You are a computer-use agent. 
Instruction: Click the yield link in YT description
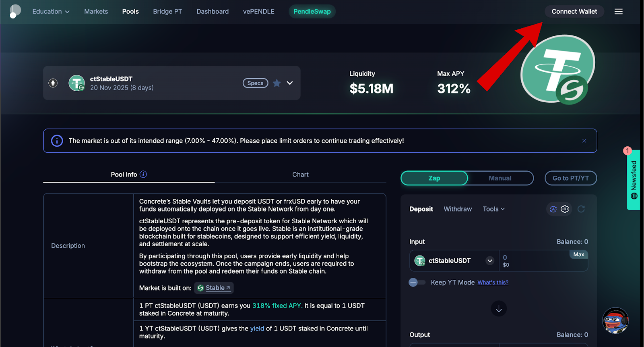257,328
